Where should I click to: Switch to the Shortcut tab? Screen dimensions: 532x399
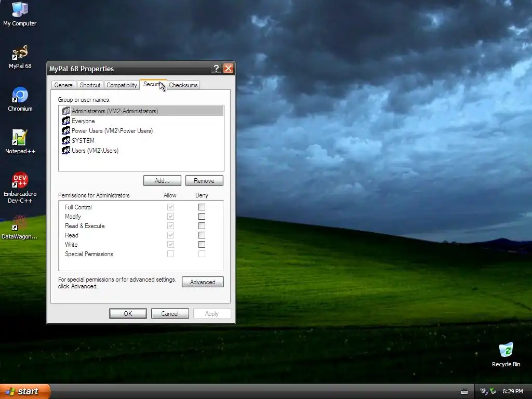[90, 85]
